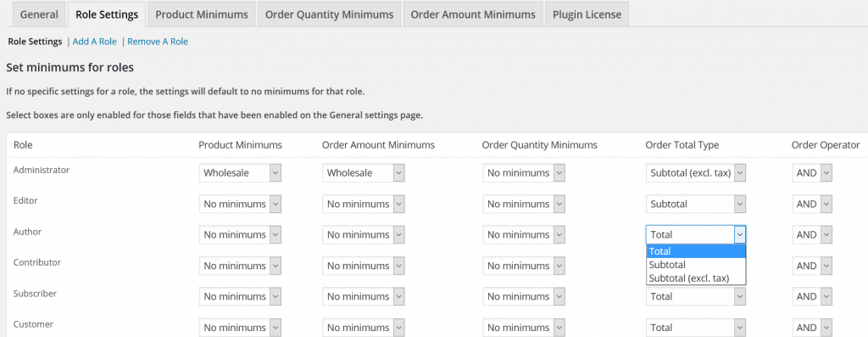Open Customer Order Quantity Minimums dropdown
Screen dimensions: 868x337
point(524,328)
